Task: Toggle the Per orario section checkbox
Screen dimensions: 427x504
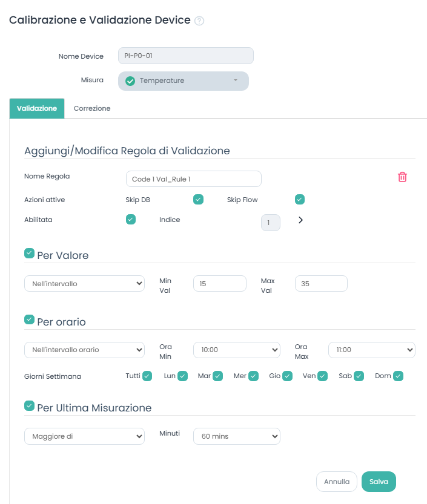Action: pos(29,320)
